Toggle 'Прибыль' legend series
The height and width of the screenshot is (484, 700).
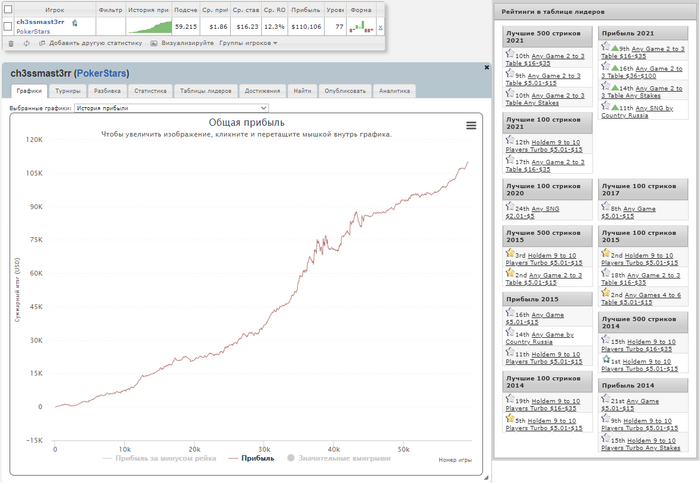[x=251, y=458]
